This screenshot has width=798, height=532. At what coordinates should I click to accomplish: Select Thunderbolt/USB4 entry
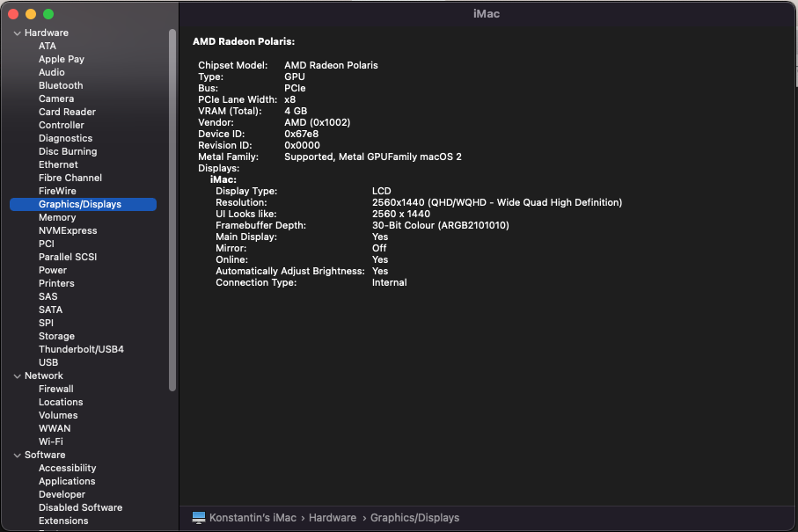81,350
